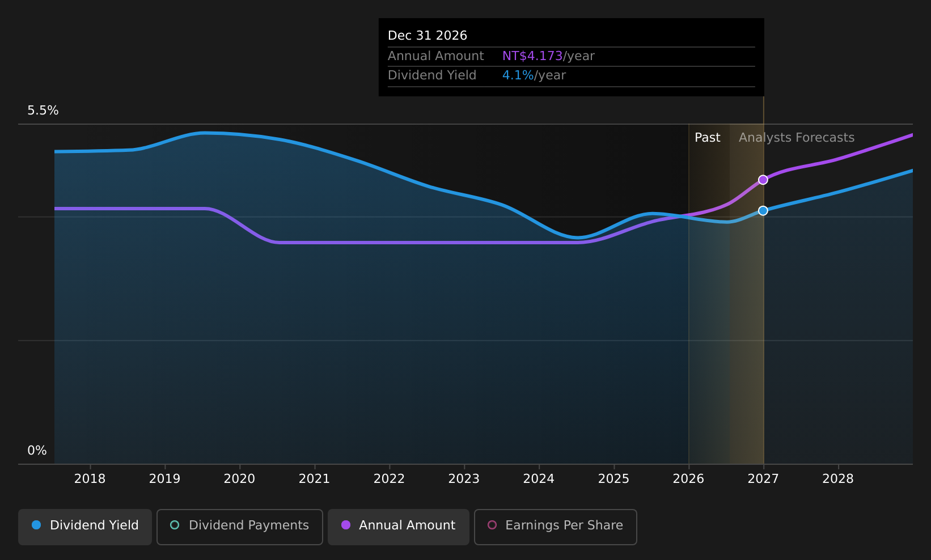931x560 pixels.
Task: Click the 2028 x-axis label
Action: (838, 479)
